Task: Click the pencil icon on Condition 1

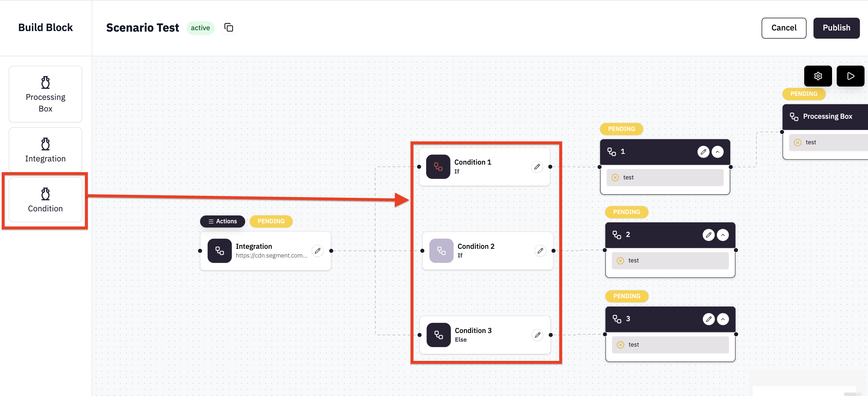Action: click(x=537, y=167)
